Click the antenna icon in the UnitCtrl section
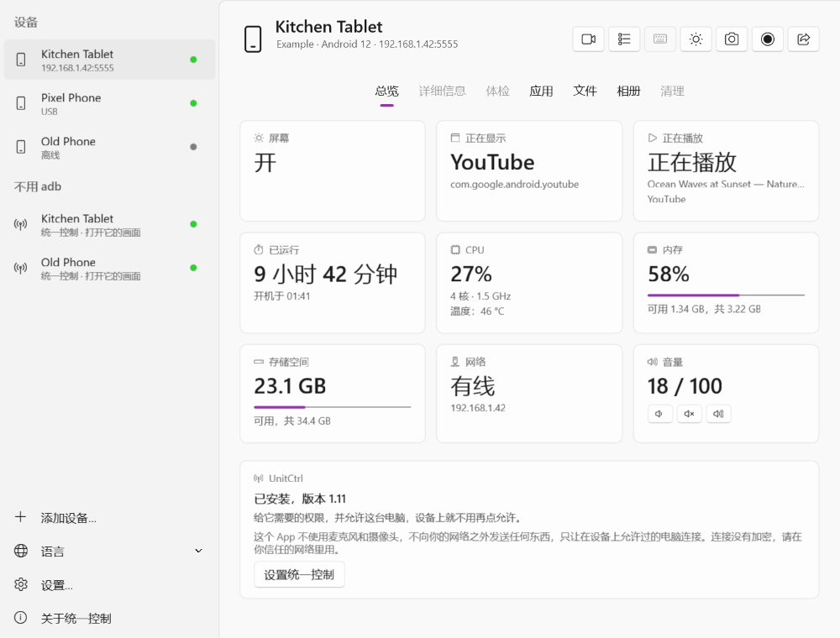 click(259, 478)
